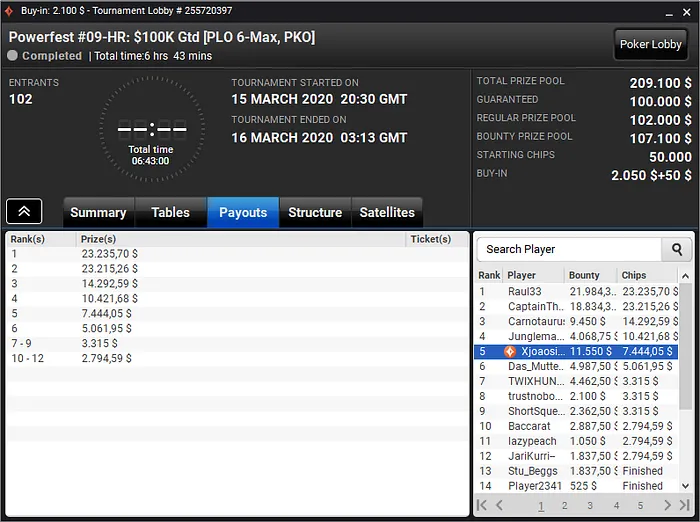
Task: Click payout row for ranks 10 - 12
Action: tap(238, 359)
